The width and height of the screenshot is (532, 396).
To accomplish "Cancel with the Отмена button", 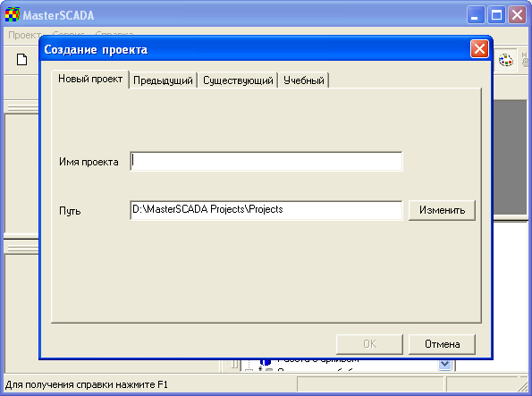I will point(442,344).
